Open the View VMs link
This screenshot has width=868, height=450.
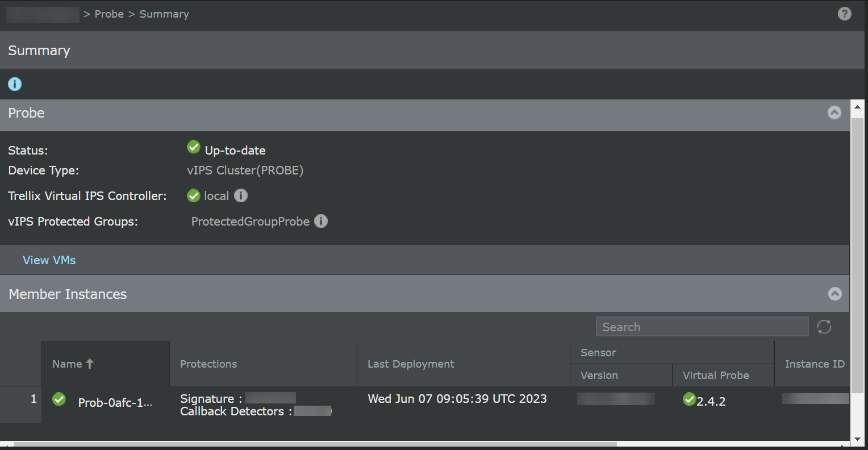49,260
